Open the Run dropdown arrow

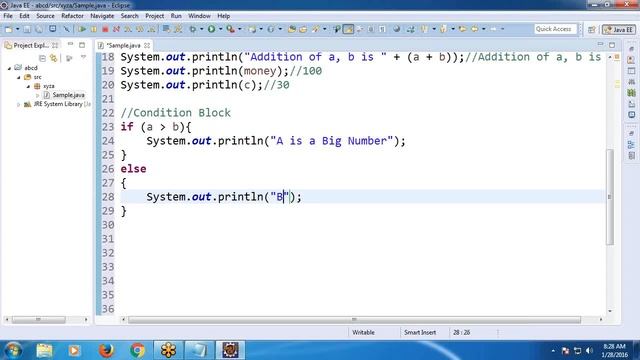[x=220, y=29]
